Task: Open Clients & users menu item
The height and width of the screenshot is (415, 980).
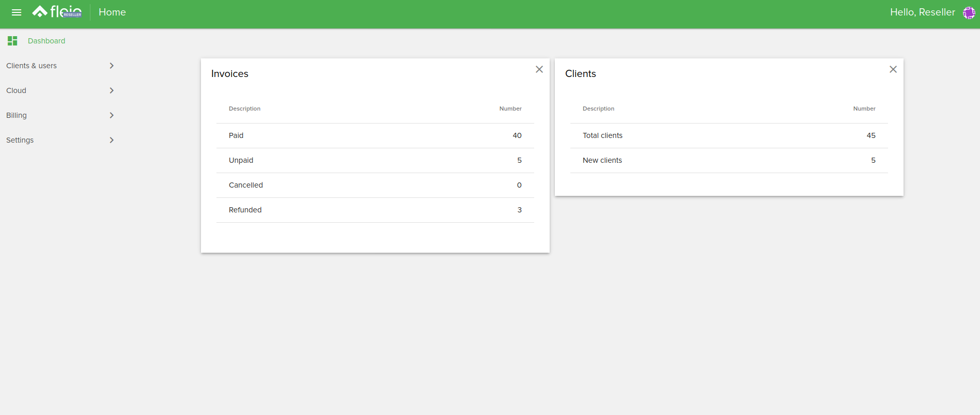Action: pos(60,66)
